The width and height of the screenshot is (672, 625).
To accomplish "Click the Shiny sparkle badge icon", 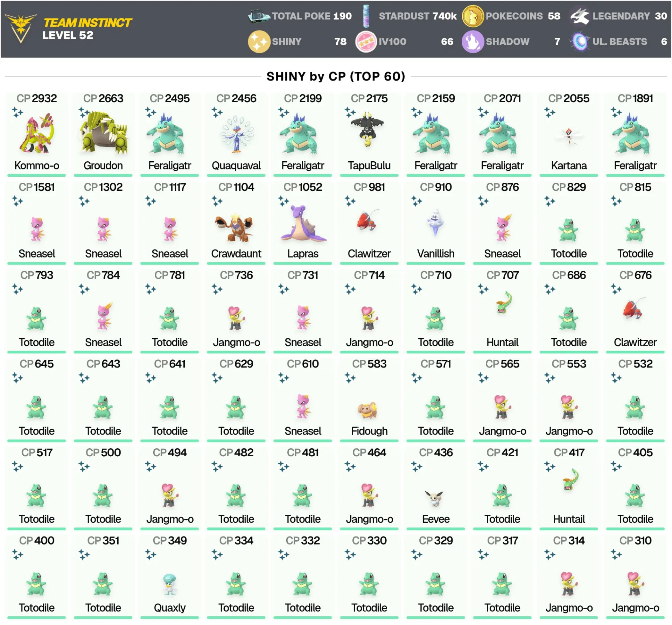I will 259,42.
